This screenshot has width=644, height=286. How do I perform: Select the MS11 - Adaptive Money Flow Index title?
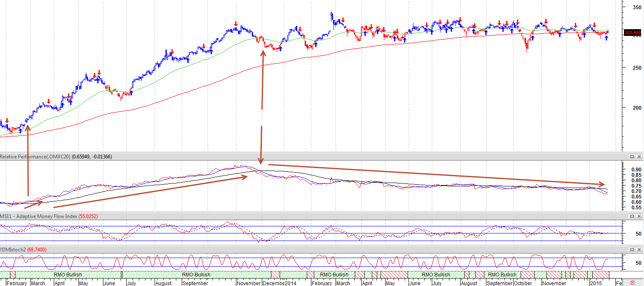tap(38, 216)
